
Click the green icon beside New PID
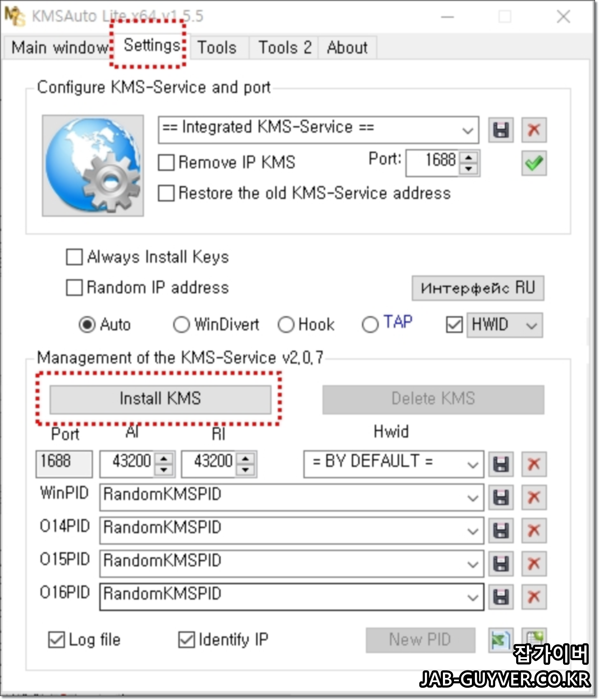click(x=501, y=640)
